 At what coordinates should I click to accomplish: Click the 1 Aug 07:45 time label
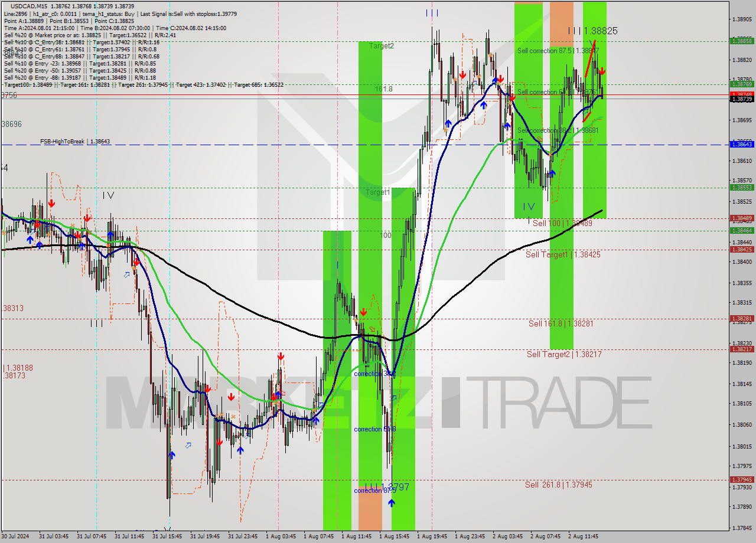[x=318, y=537]
